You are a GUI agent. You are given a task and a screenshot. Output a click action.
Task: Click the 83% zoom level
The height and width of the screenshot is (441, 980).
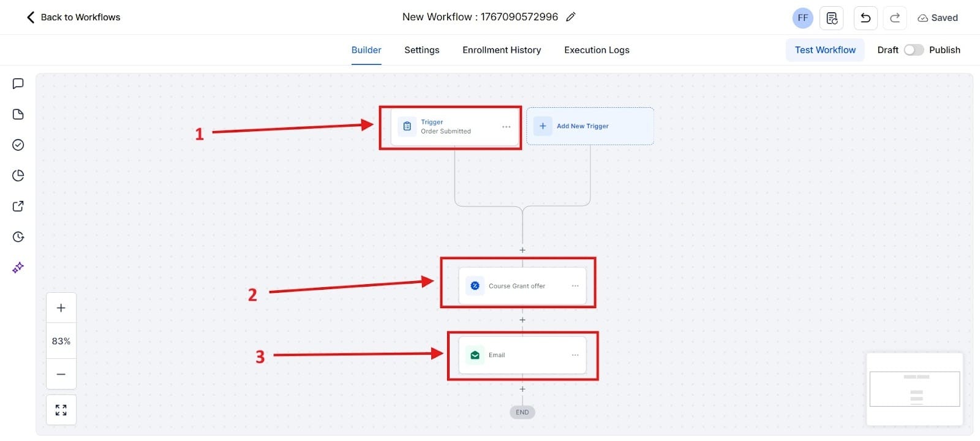[61, 341]
